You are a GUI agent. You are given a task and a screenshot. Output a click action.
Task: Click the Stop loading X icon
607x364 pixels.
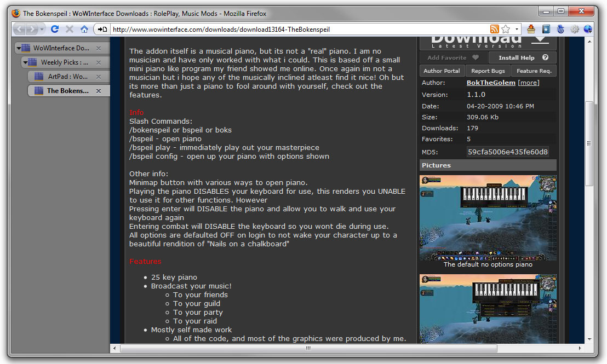(x=70, y=29)
